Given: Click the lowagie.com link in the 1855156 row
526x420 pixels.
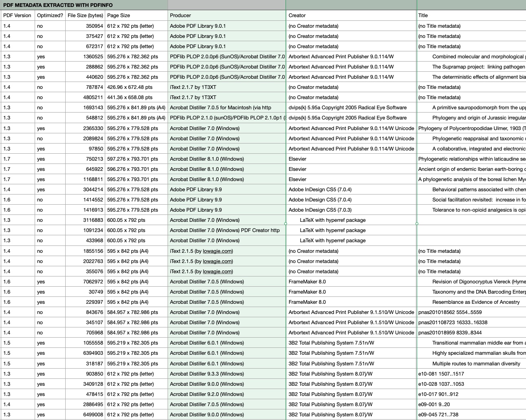Looking at the screenshot, I should click(x=217, y=251).
